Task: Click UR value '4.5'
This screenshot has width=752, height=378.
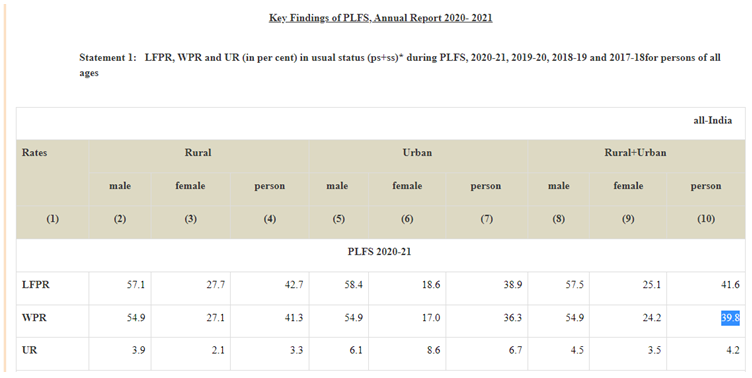Action: 577,350
